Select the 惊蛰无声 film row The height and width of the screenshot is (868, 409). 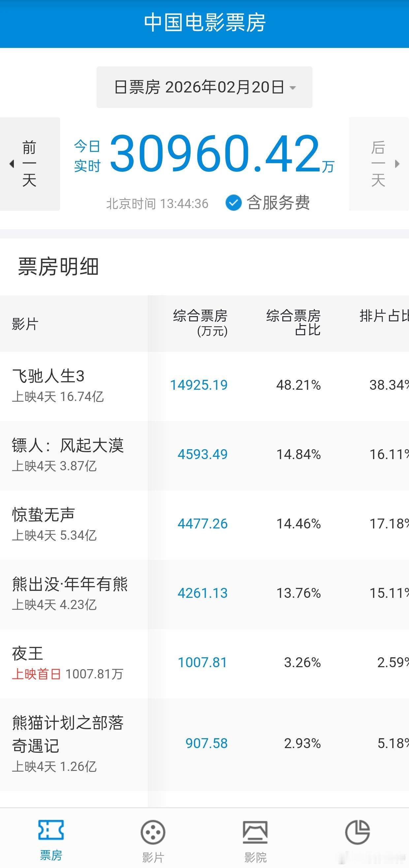click(x=44, y=515)
